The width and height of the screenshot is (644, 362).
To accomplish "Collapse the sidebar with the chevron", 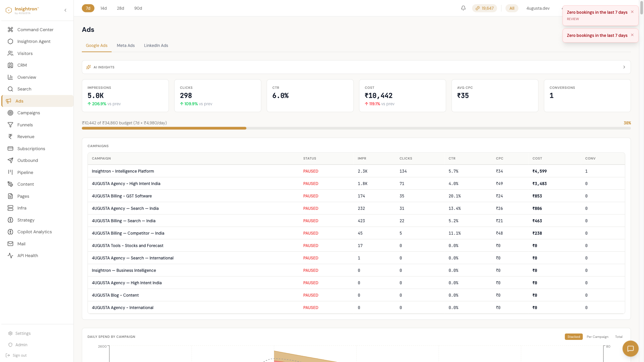I will pos(65,10).
